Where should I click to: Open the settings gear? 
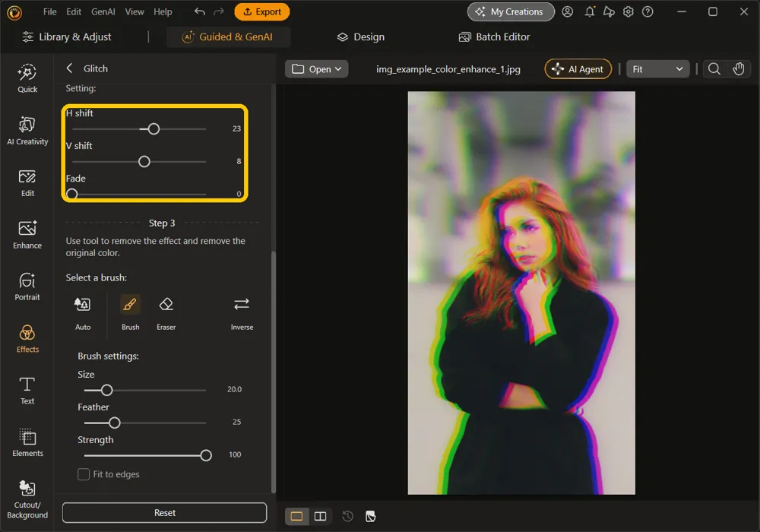click(629, 11)
